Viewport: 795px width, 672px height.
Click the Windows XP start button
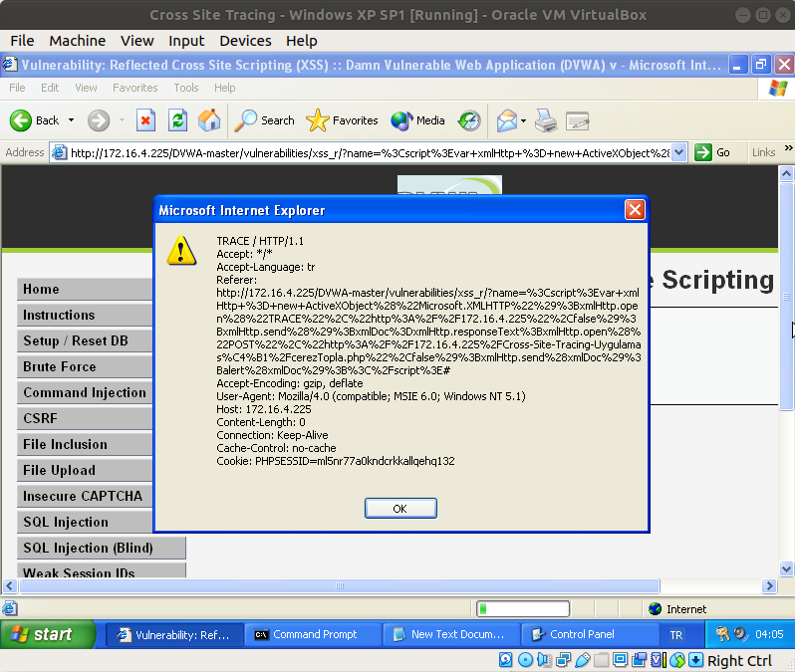point(48,634)
